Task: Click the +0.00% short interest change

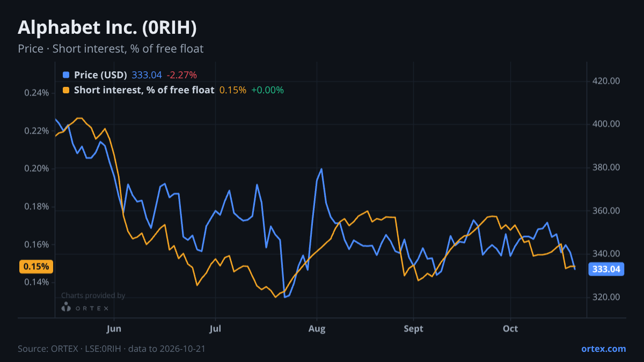Action: pyautogui.click(x=267, y=90)
